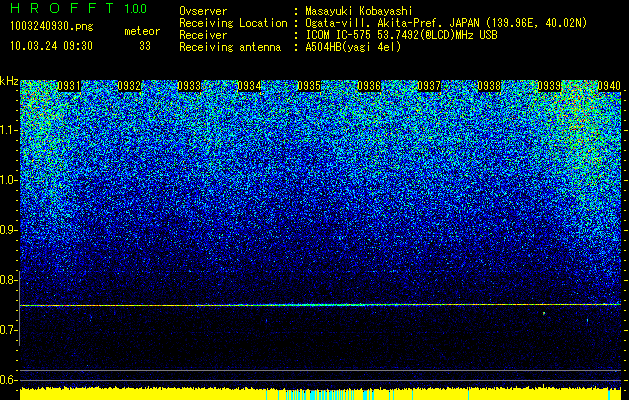629x400 pixels.
Task: Click the 0.7 frequency axis label
Action: 8,330
